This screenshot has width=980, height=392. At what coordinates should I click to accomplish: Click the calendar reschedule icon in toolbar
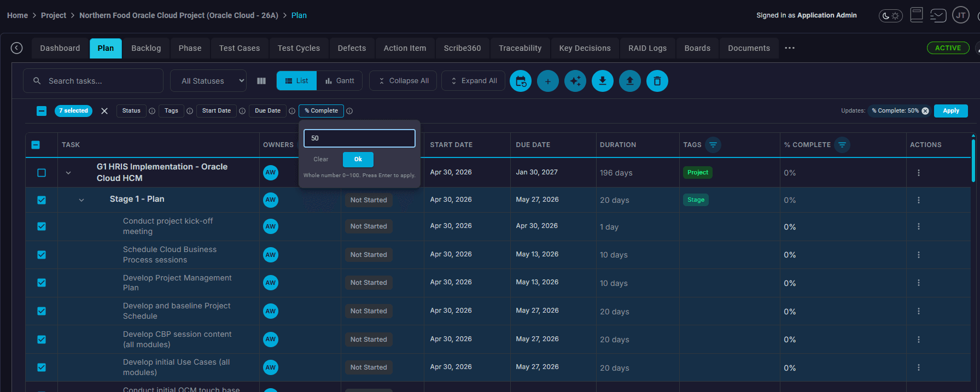521,81
